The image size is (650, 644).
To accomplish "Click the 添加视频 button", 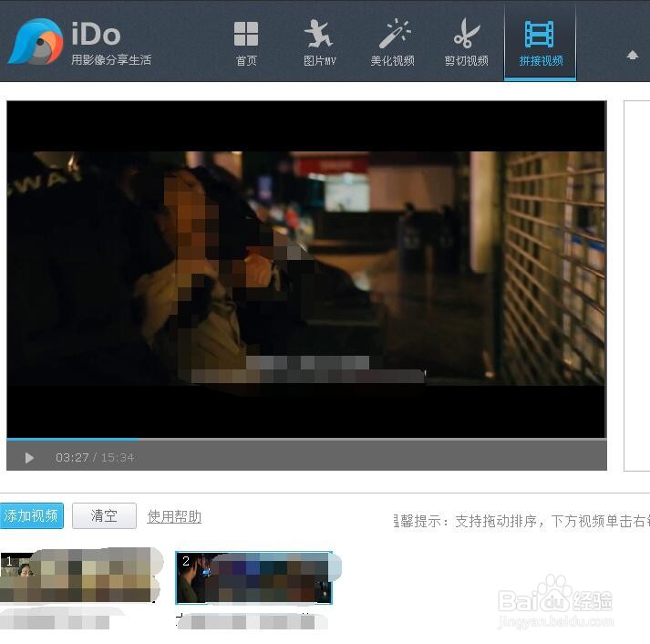I will coord(31,516).
